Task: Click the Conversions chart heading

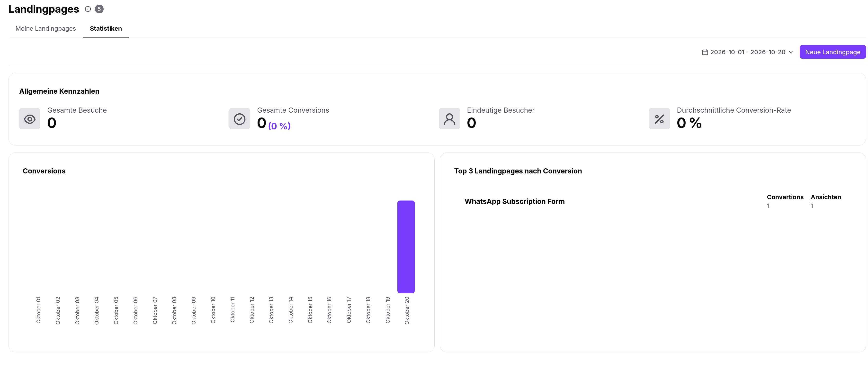Action: [44, 171]
